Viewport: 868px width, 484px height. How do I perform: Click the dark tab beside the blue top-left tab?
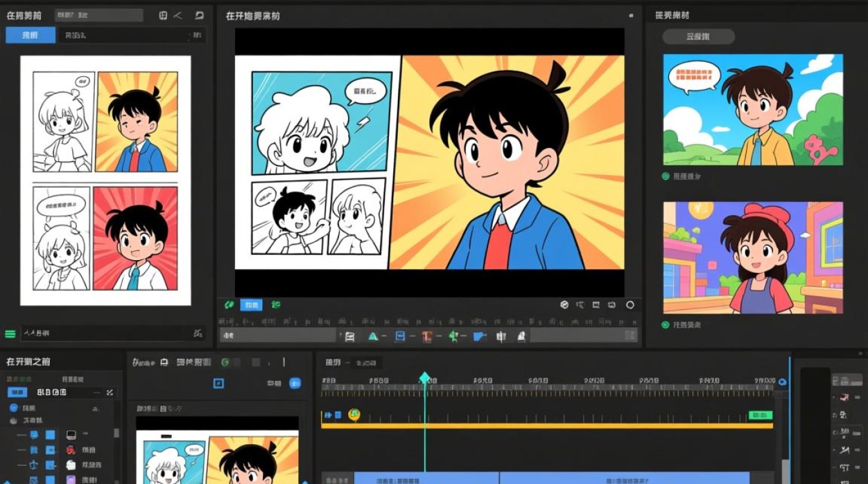[x=132, y=35]
